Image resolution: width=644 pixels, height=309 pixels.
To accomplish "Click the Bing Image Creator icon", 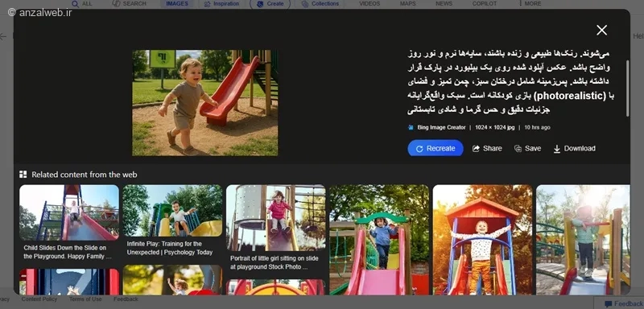I will [x=411, y=127].
